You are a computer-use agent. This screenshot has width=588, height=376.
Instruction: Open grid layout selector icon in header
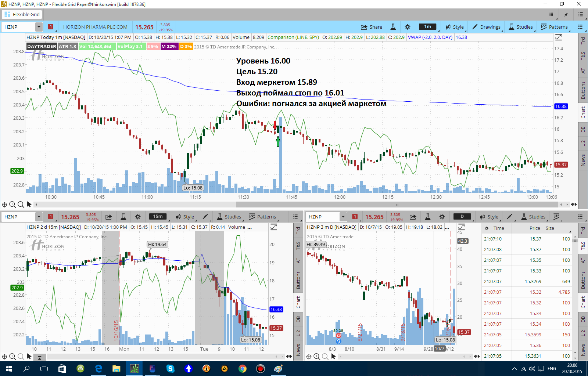tap(551, 14)
